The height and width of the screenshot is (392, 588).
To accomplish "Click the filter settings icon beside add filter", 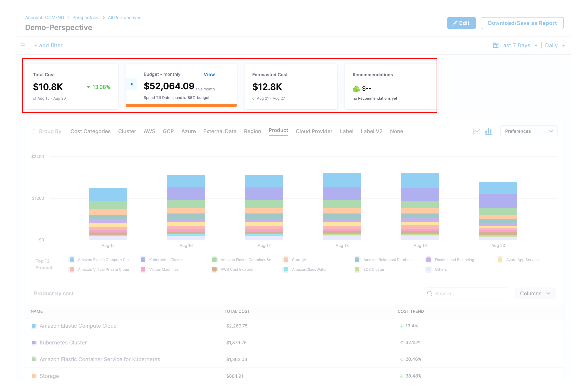I will (x=23, y=46).
